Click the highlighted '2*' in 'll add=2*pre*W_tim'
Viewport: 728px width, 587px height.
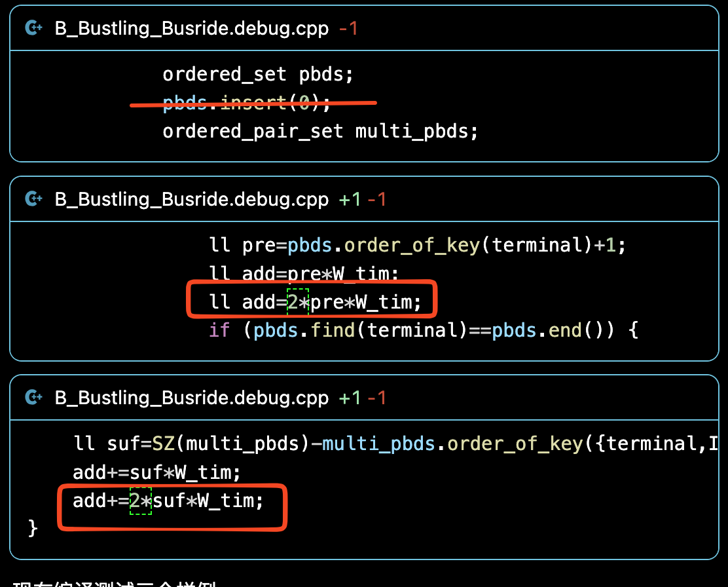pyautogui.click(x=298, y=302)
